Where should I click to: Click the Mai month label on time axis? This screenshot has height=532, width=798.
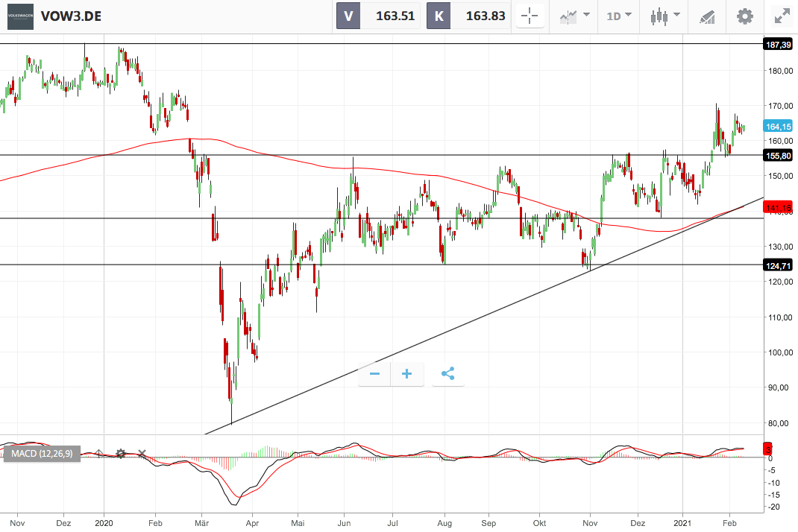click(x=298, y=523)
